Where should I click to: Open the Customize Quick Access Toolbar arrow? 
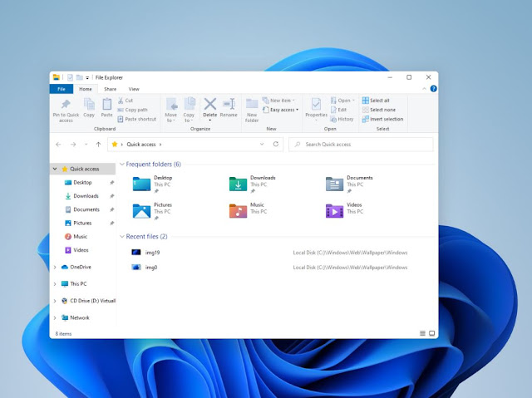pyautogui.click(x=87, y=78)
